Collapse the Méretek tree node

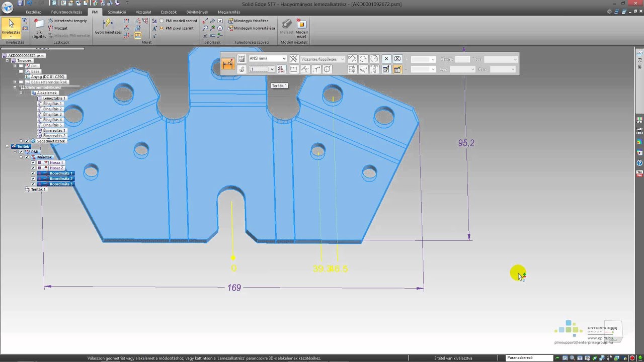[21, 157]
